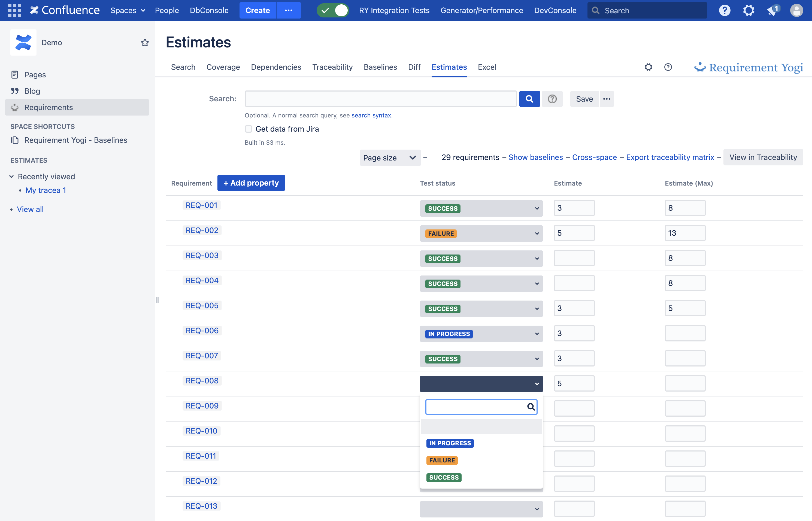Open the Page size dropdown
The height and width of the screenshot is (521, 812).
pos(390,158)
